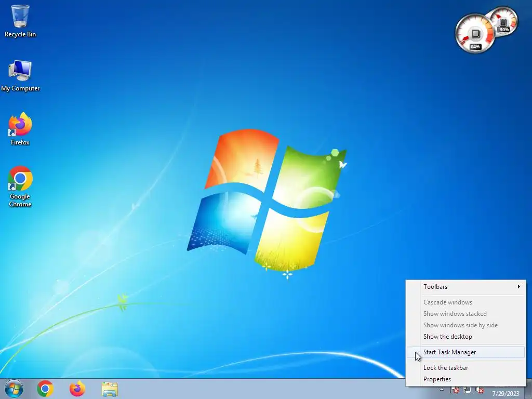The image size is (532, 399).
Task: Select the Firefox desktop shortcut
Action: pyautogui.click(x=20, y=129)
